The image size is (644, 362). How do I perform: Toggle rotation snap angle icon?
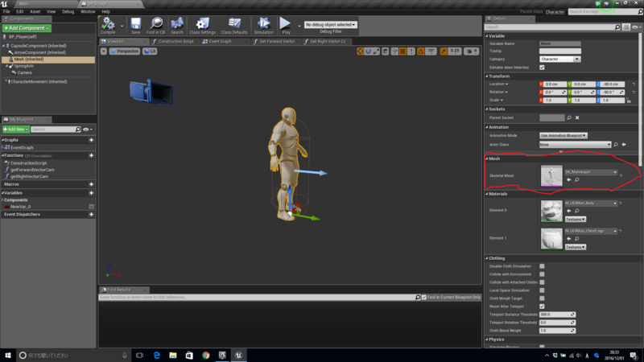click(x=420, y=51)
